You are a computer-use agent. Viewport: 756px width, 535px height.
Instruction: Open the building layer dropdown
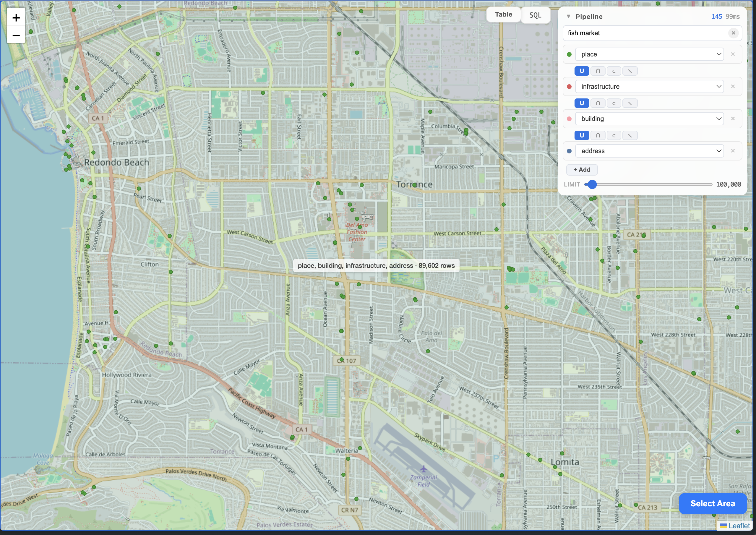[718, 119]
